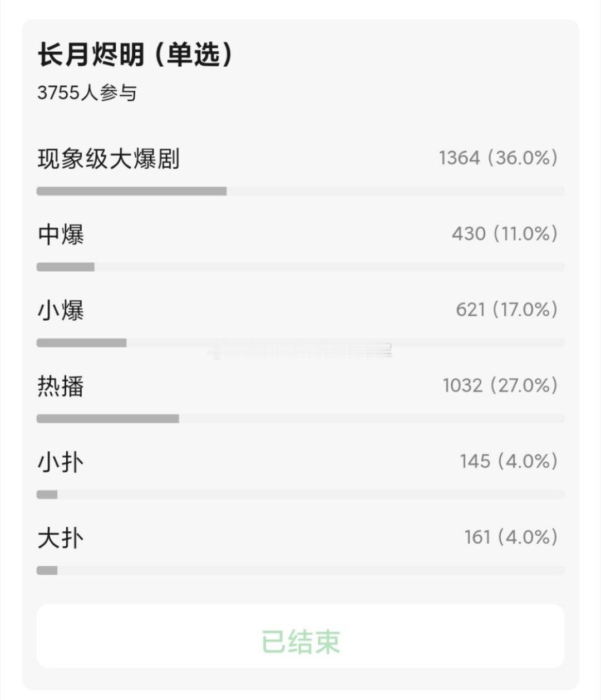
Task: Click the poll title 长月烬明 (单选)
Action: pos(135,55)
